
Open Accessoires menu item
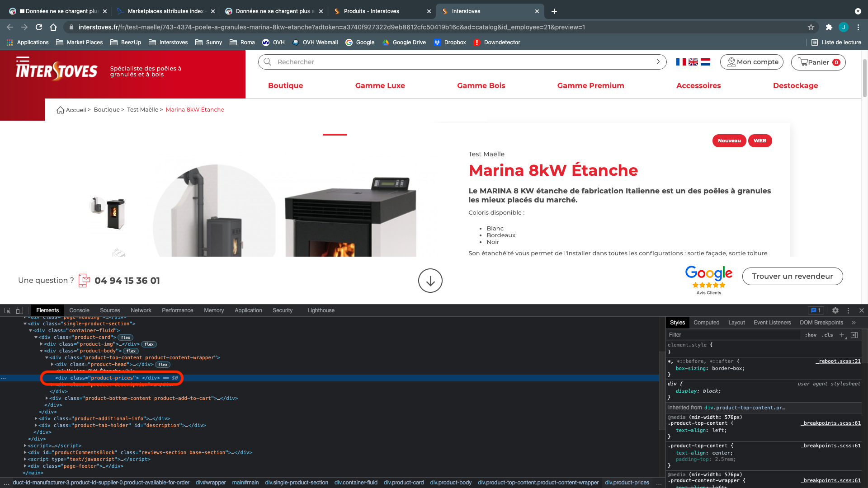698,85
